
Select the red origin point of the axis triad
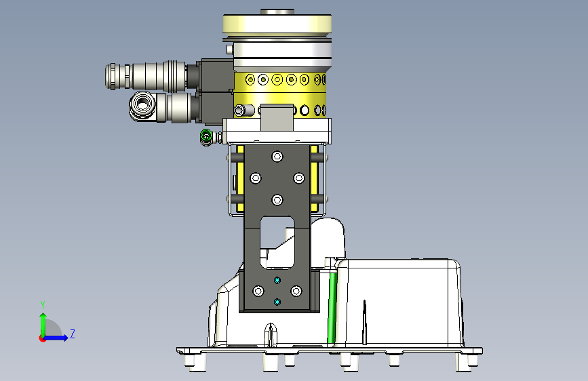42,338
